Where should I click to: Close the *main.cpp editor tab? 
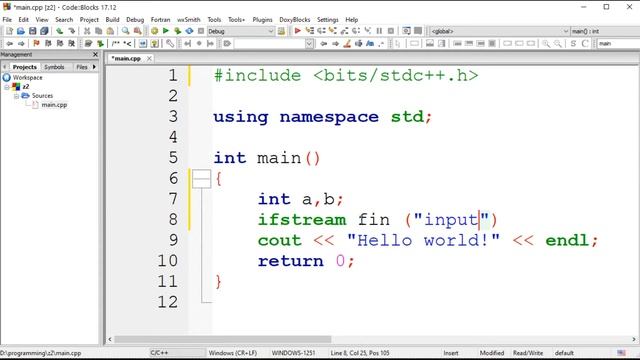[x=149, y=59]
